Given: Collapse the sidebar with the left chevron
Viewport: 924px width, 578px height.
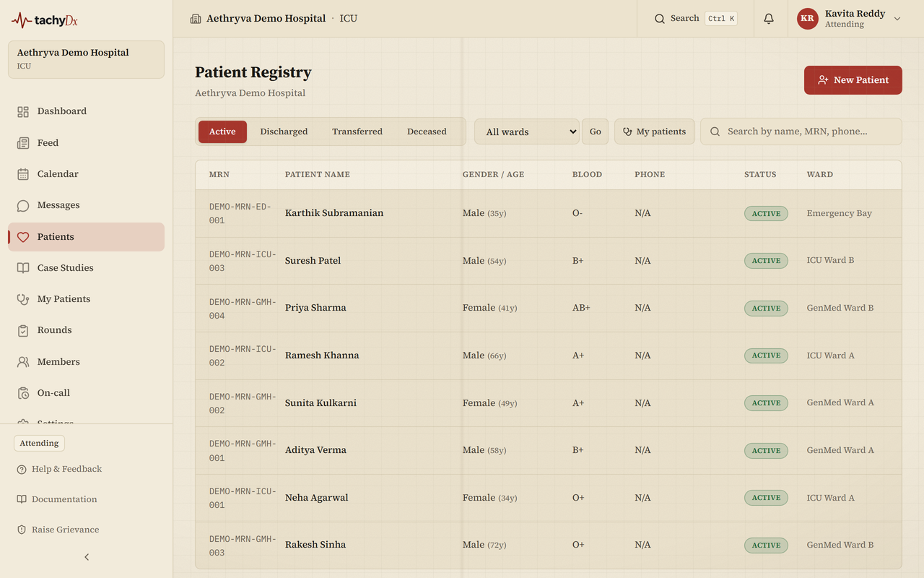Looking at the screenshot, I should 87,557.
